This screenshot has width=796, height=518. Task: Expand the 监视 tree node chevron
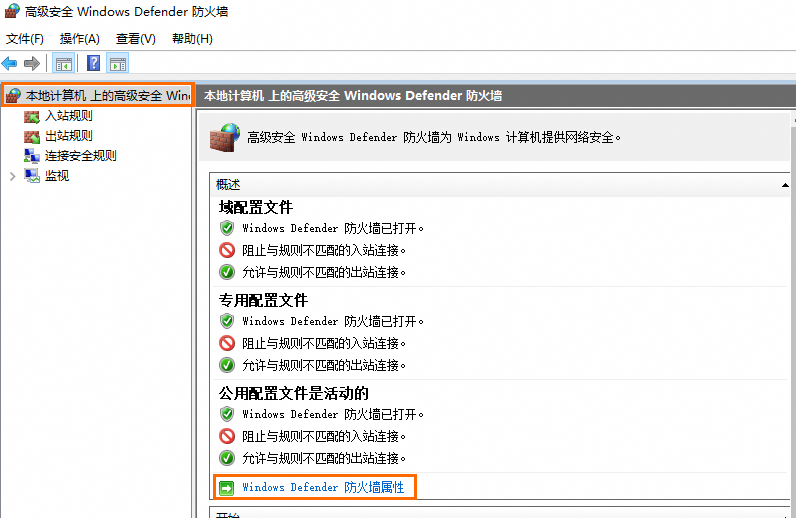pyautogui.click(x=12, y=176)
